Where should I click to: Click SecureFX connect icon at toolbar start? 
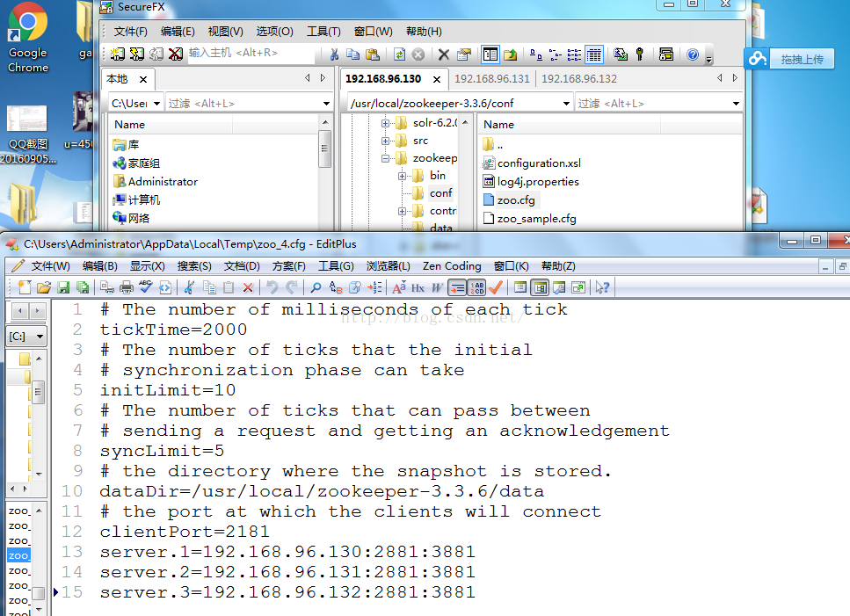point(118,54)
